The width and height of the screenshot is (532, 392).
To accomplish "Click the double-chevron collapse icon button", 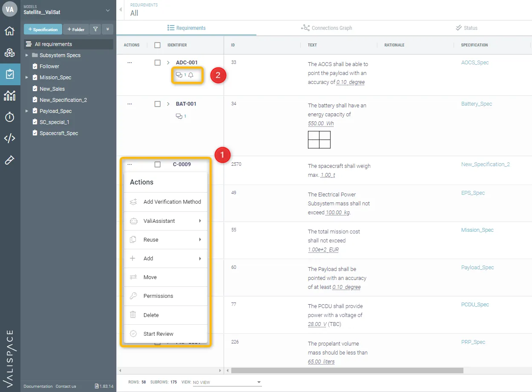I will coord(107,29).
